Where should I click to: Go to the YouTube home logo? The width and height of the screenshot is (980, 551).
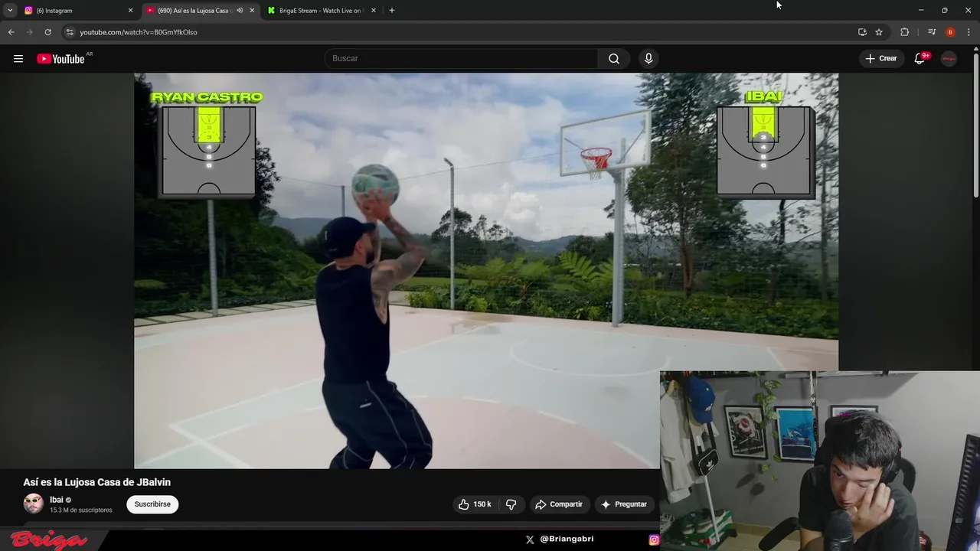point(60,59)
